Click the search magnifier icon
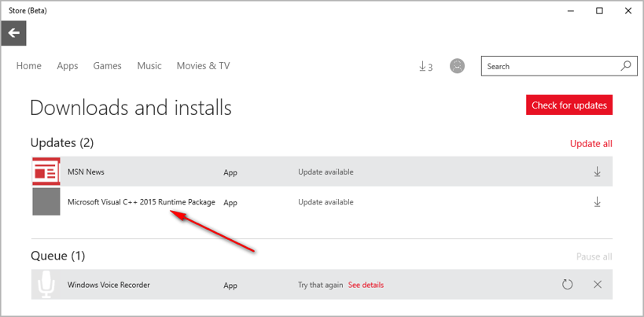 point(626,67)
